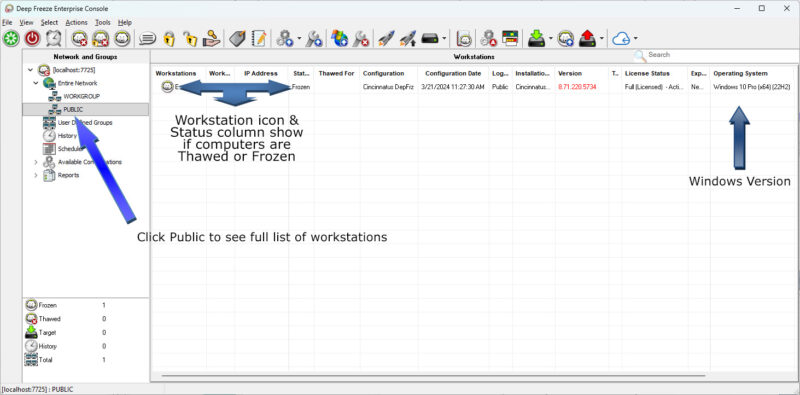Click the black drive toolbar icon
The width and height of the screenshot is (800, 395).
pos(430,39)
